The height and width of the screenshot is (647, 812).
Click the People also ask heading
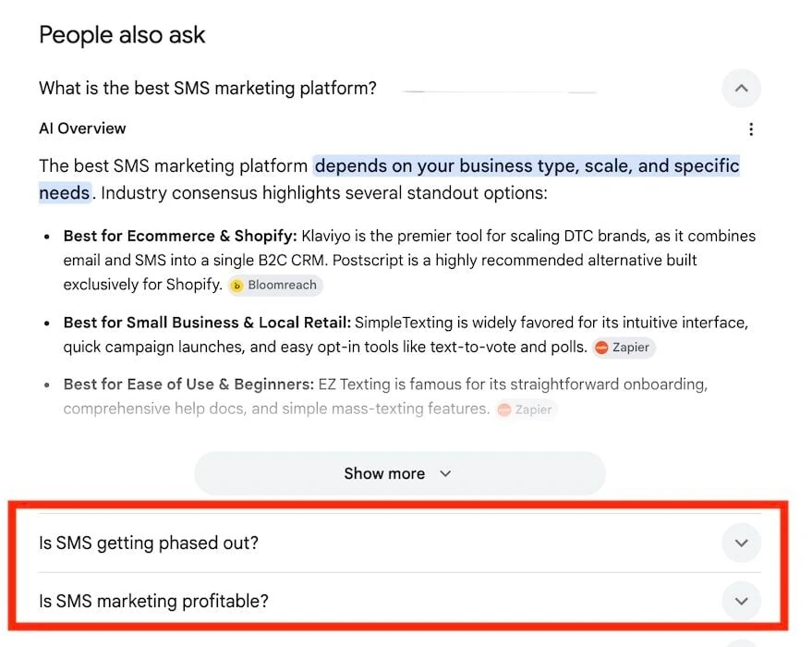coord(122,35)
